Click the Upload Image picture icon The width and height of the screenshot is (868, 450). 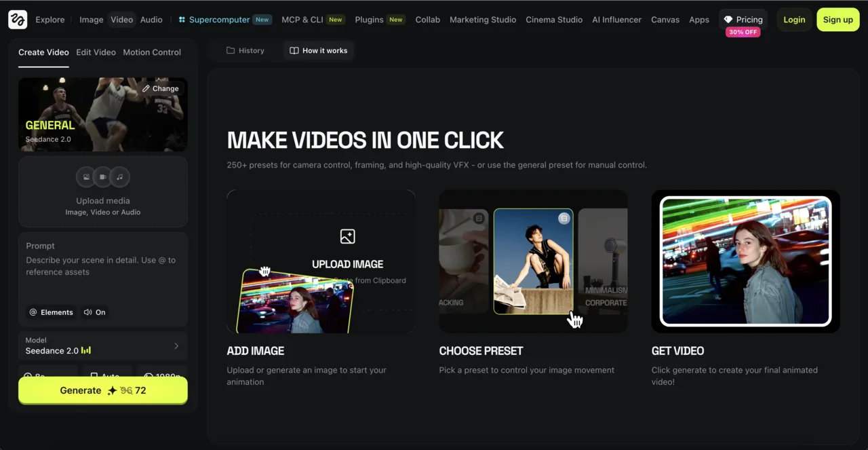point(347,236)
